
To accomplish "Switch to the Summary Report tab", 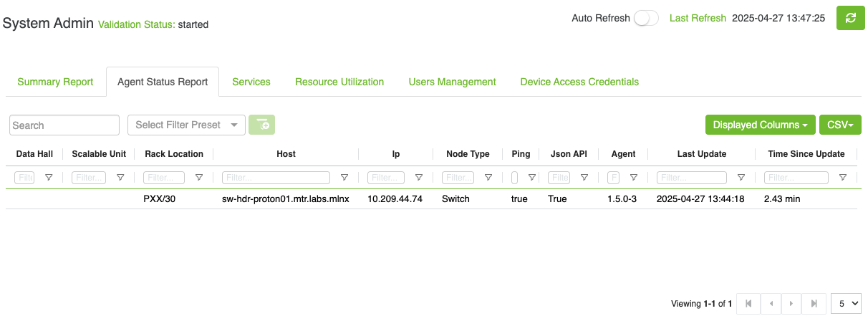I will pyautogui.click(x=55, y=82).
